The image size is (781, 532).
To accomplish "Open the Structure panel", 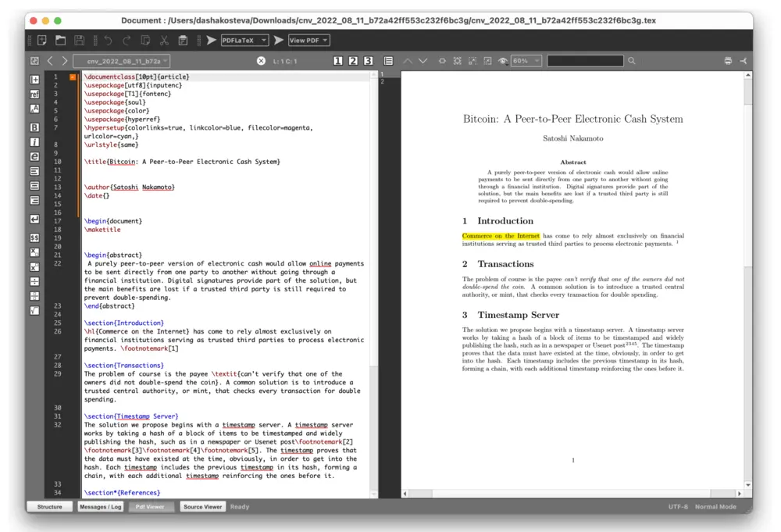I will 49,506.
